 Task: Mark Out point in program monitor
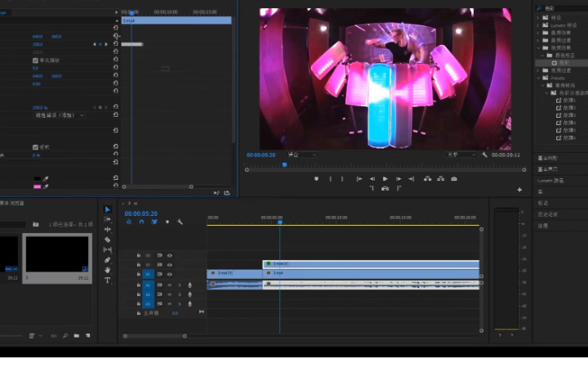(x=342, y=179)
